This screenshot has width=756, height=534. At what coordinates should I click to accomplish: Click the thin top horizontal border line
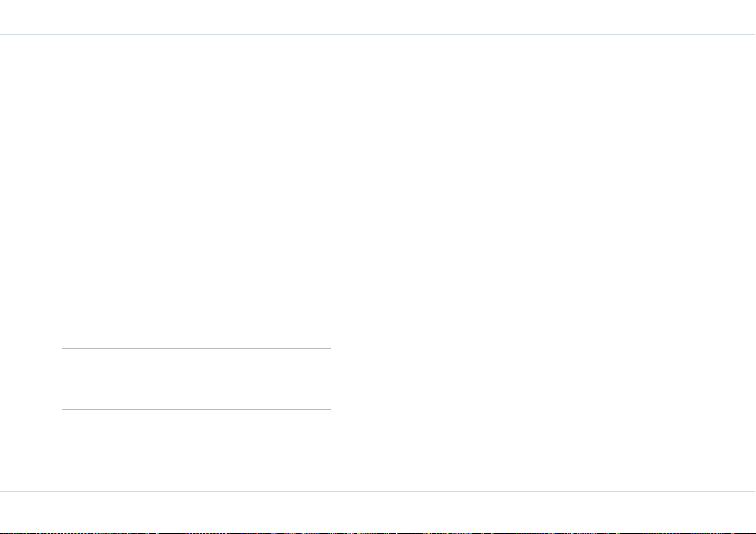[x=378, y=35]
